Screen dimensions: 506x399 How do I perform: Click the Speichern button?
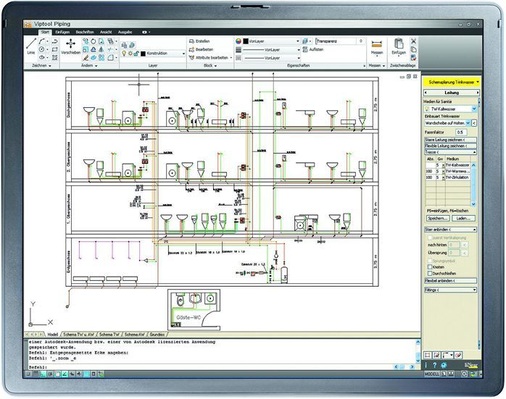(438, 218)
